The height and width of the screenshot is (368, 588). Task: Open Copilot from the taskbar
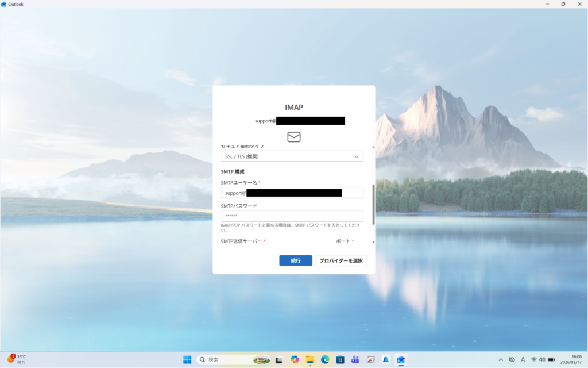(x=295, y=359)
